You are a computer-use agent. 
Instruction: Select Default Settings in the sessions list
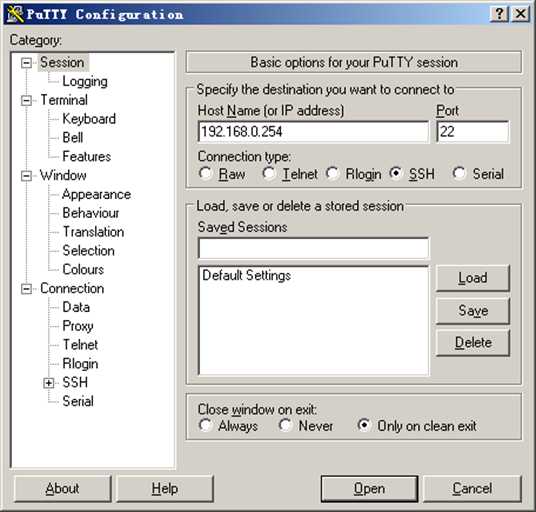pos(246,275)
